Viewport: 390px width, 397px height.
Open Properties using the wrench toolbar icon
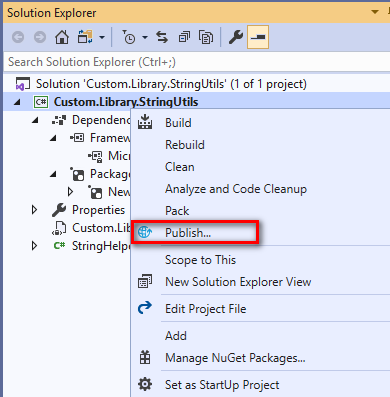236,37
